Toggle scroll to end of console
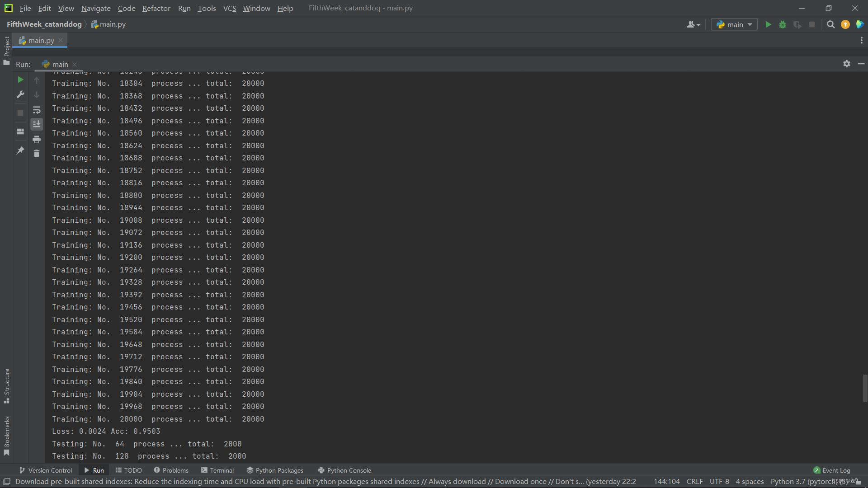 37,124
